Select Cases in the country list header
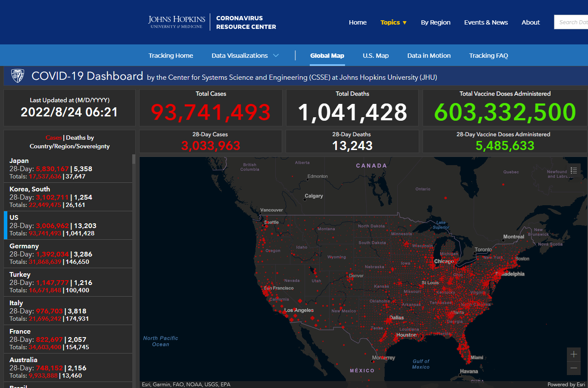 coord(54,138)
